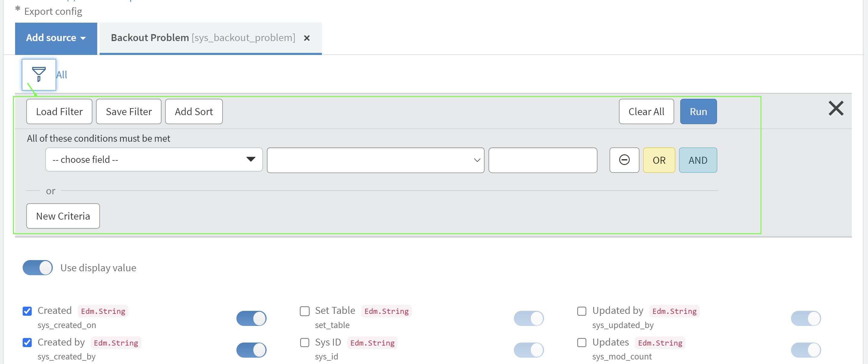Click the blue AND condition button
The width and height of the screenshot is (868, 364).
coord(698,160)
